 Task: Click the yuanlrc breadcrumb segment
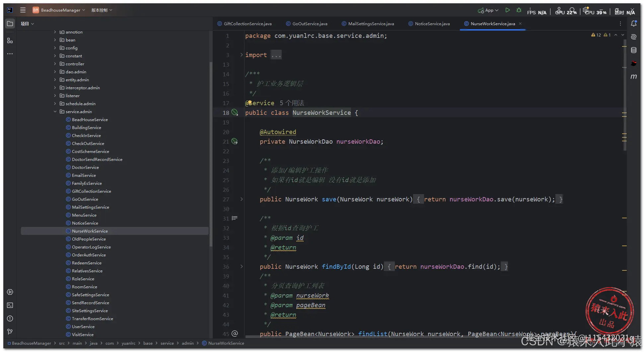pos(128,343)
